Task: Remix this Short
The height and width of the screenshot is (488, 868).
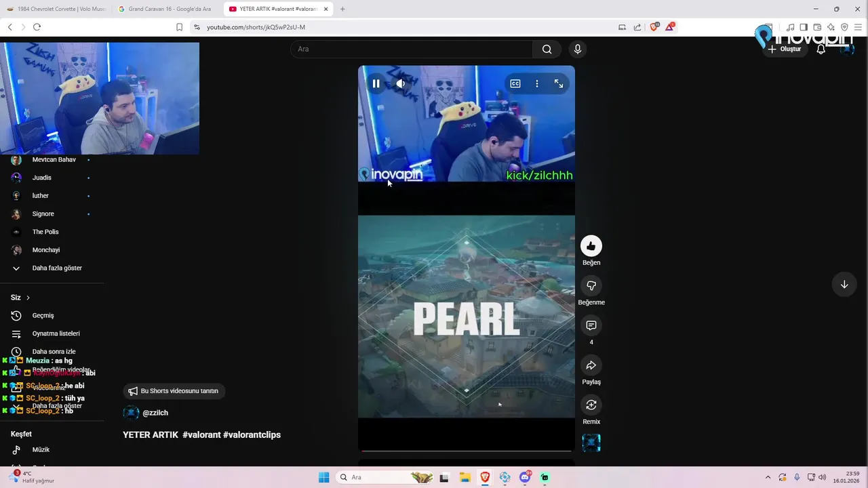Action: [x=591, y=405]
